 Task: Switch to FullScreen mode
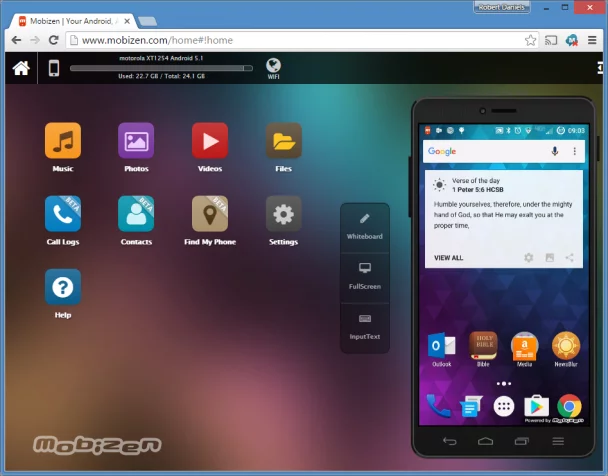[364, 278]
